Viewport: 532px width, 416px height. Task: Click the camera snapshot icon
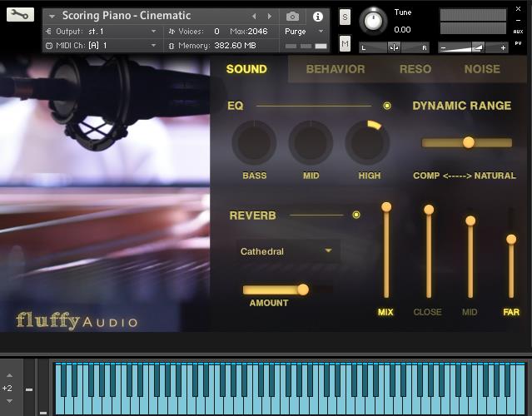[292, 16]
